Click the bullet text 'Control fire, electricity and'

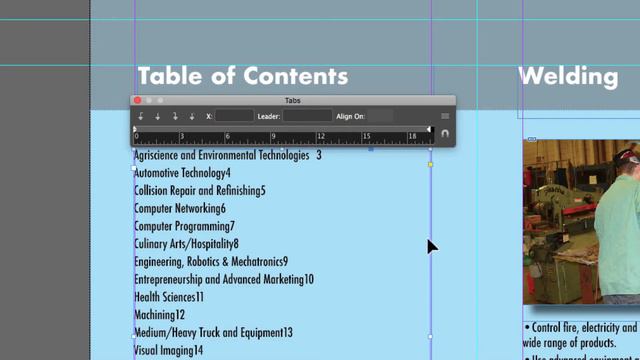[x=584, y=328]
